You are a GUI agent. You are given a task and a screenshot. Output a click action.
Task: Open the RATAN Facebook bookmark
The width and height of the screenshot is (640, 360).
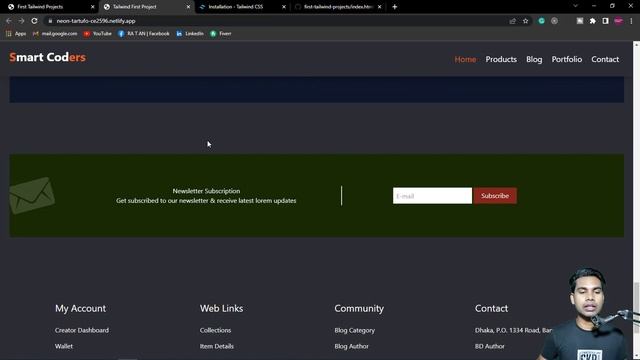click(144, 33)
